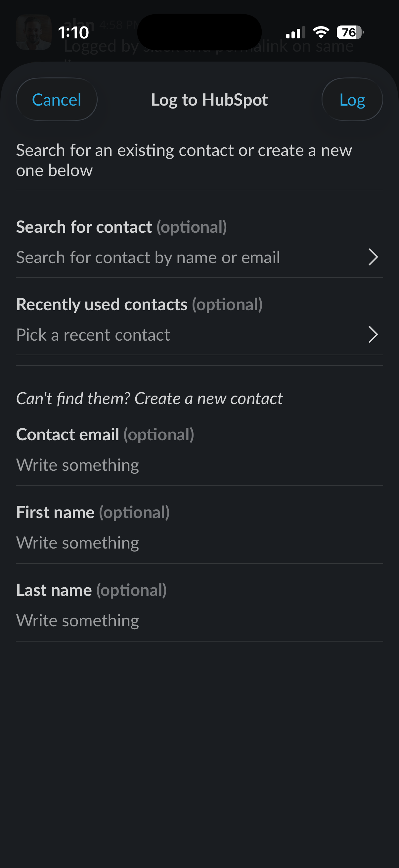This screenshot has height=868, width=399.
Task: Tap the Cancel button
Action: 57,99
